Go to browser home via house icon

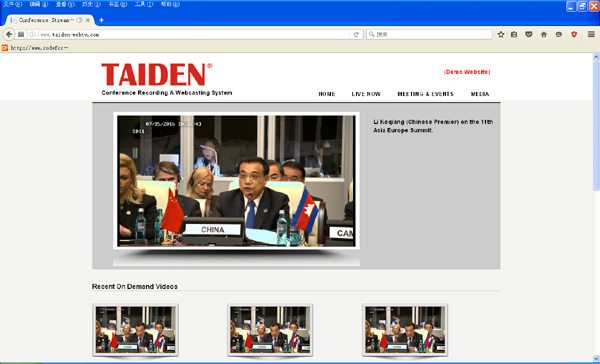[x=544, y=34]
